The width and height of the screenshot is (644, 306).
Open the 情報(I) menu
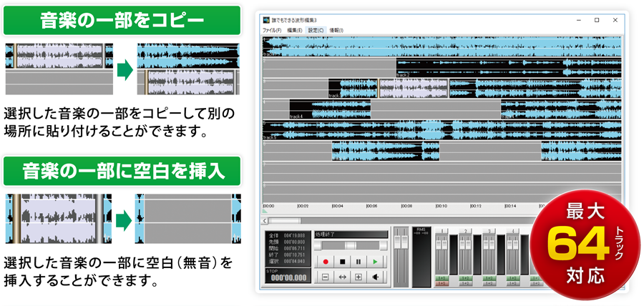[336, 31]
